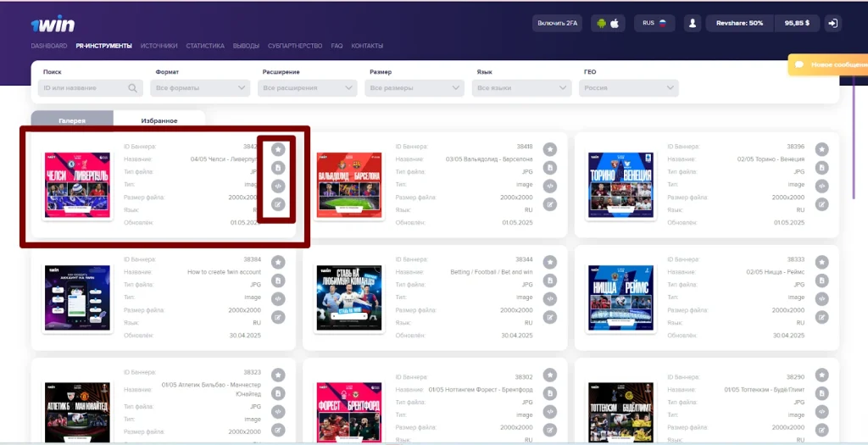Go to ИСТОЧНИКИ menu item
The image size is (868, 445).
[x=159, y=46]
